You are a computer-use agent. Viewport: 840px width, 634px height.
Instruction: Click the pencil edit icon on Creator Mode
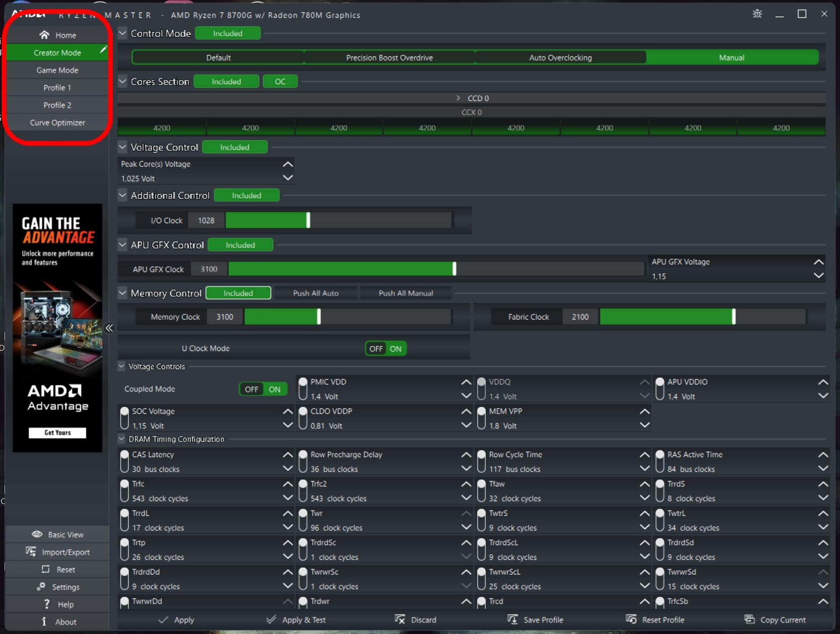tap(103, 49)
